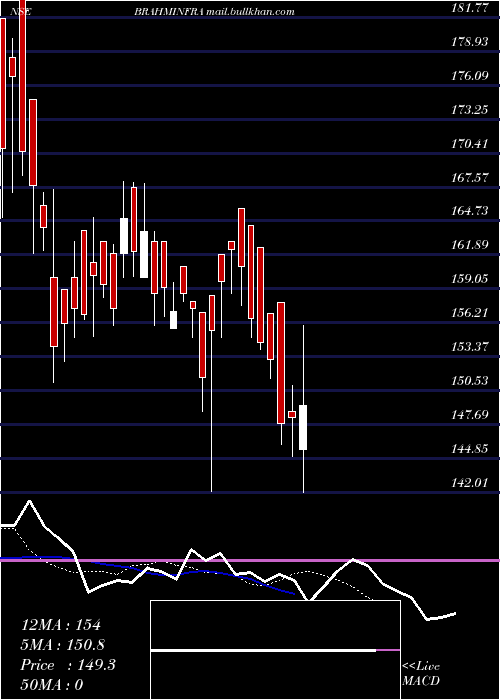
Task: Click the <<Live MACD label
Action: tap(421, 673)
